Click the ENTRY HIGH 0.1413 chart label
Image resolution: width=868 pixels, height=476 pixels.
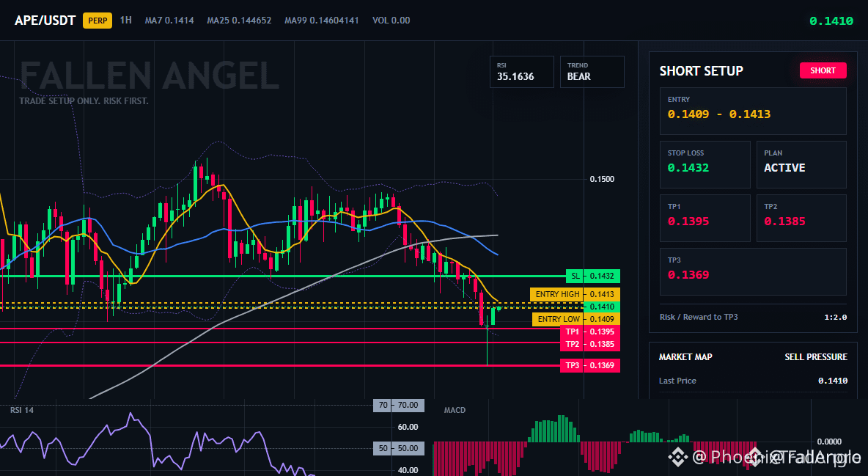tap(575, 294)
